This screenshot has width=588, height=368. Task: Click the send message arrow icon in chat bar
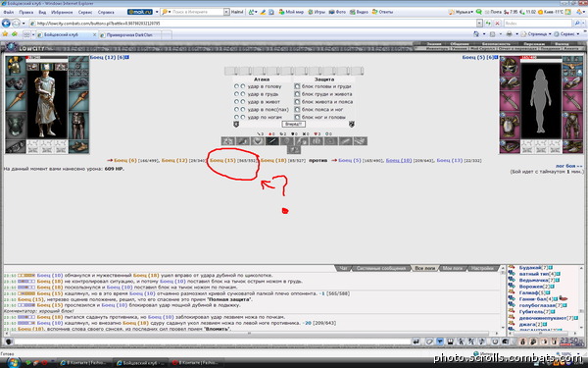point(416,342)
